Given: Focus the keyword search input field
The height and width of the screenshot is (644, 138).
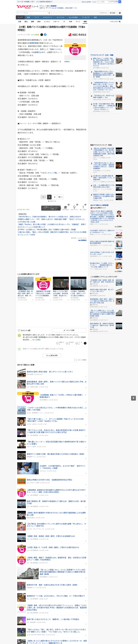Looking at the screenshot, I should tap(32, 13).
